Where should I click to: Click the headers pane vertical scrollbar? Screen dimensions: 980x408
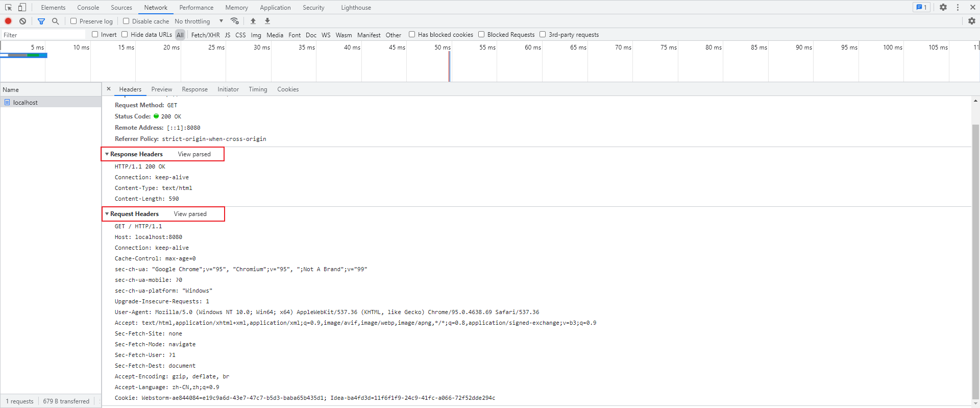coord(975,261)
